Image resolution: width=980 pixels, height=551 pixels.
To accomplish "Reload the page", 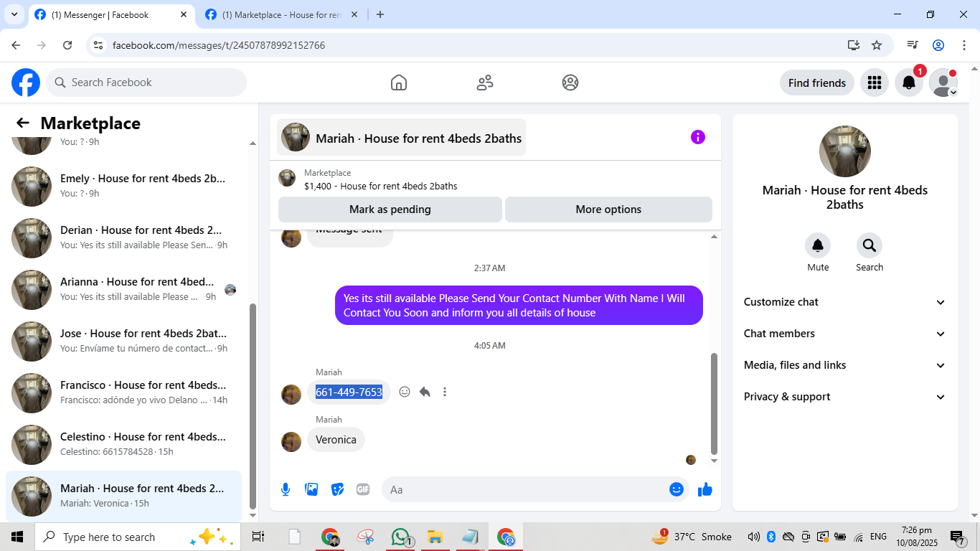I will (67, 45).
